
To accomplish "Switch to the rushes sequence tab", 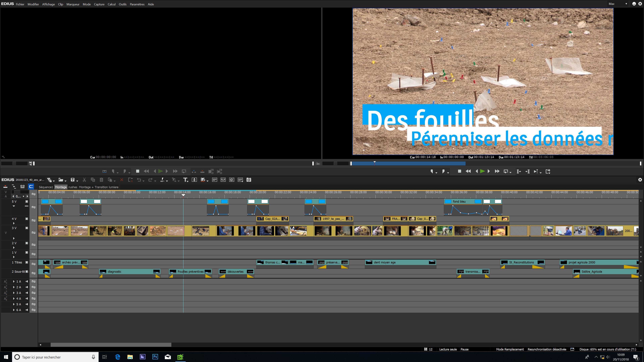I will tap(73, 187).
